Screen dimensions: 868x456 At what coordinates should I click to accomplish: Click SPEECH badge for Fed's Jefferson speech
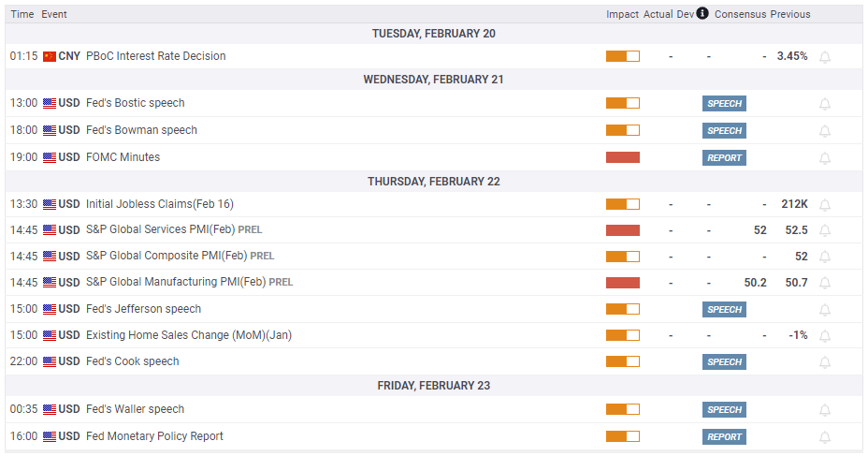click(x=724, y=310)
